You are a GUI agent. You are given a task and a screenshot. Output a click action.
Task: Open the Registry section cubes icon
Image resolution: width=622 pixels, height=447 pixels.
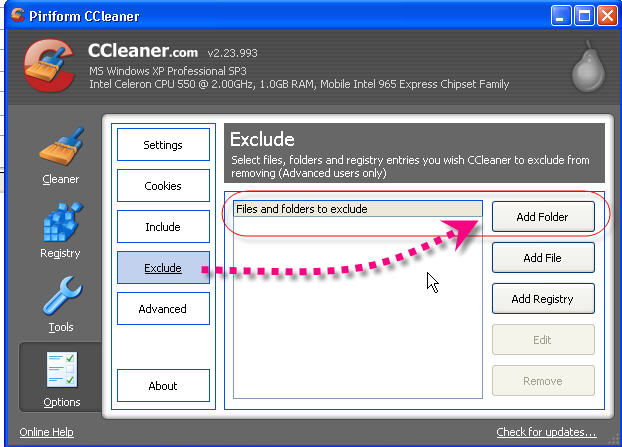pyautogui.click(x=62, y=222)
